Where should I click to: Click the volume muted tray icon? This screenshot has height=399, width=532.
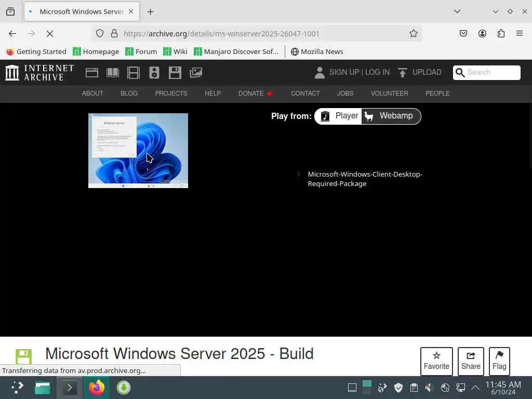coord(429,388)
